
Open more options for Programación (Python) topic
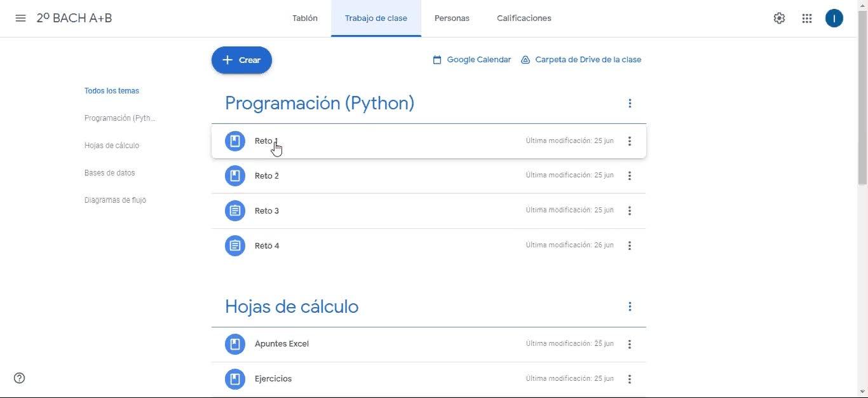tap(630, 103)
